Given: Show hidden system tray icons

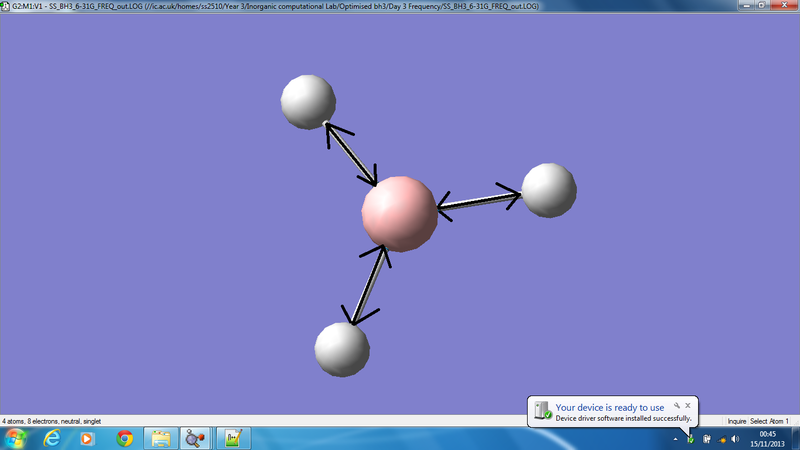Looking at the screenshot, I should coord(676,439).
